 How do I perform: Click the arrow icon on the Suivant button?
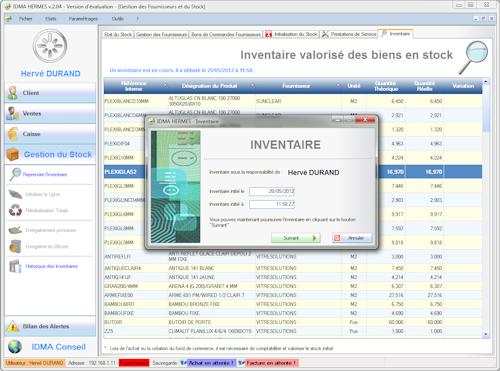(314, 238)
